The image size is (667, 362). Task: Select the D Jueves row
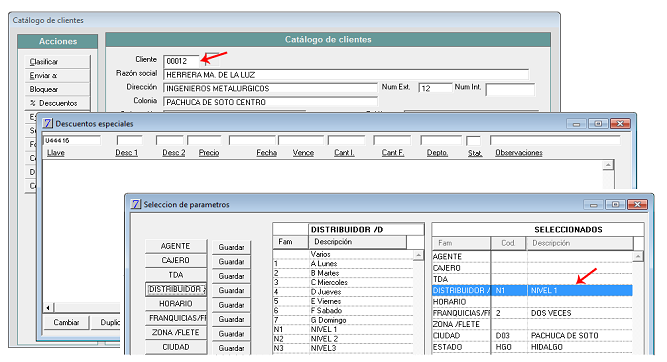[343, 292]
